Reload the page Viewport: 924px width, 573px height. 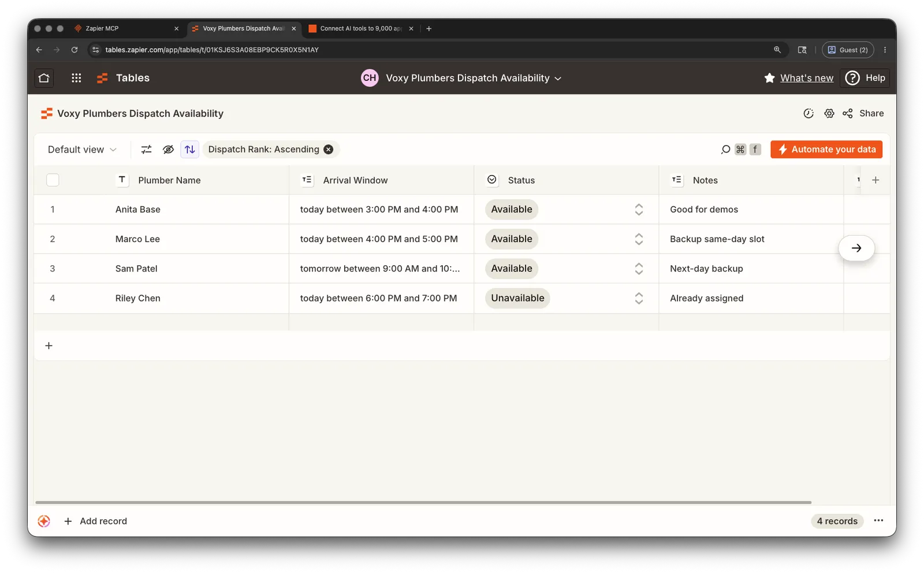pyautogui.click(x=74, y=50)
